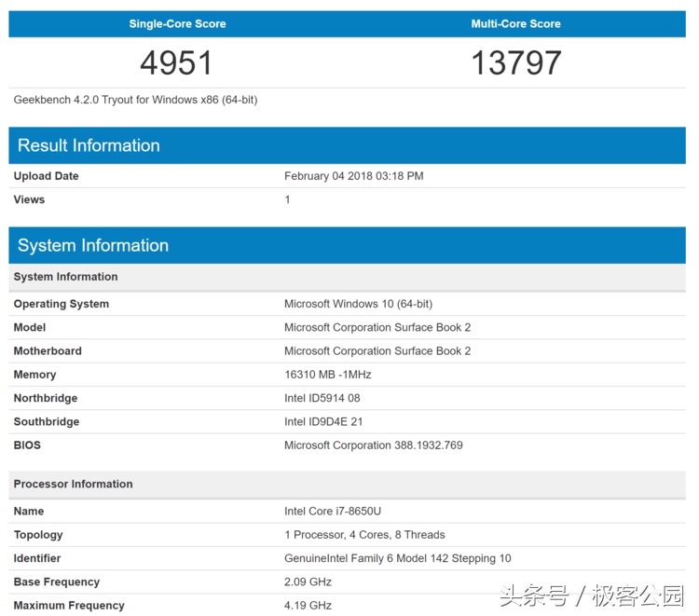Select the value Intel ID9D4E 21

tap(323, 422)
